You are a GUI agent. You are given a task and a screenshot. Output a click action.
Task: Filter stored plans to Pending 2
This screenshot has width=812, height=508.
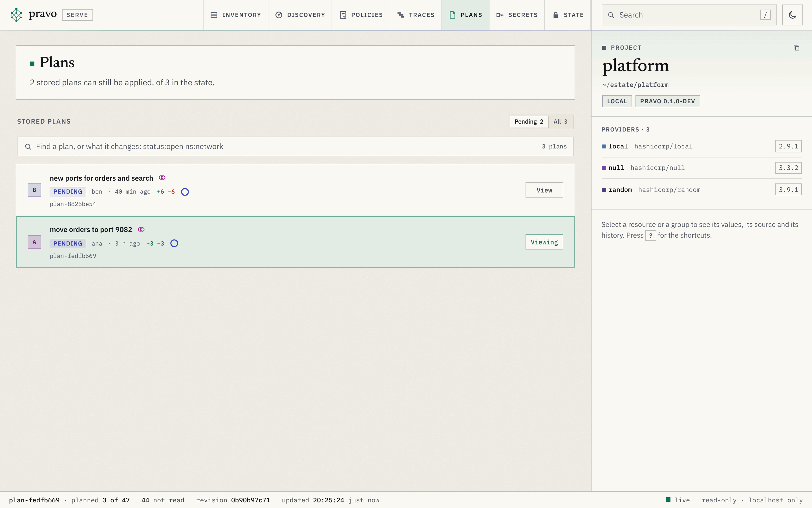point(529,122)
